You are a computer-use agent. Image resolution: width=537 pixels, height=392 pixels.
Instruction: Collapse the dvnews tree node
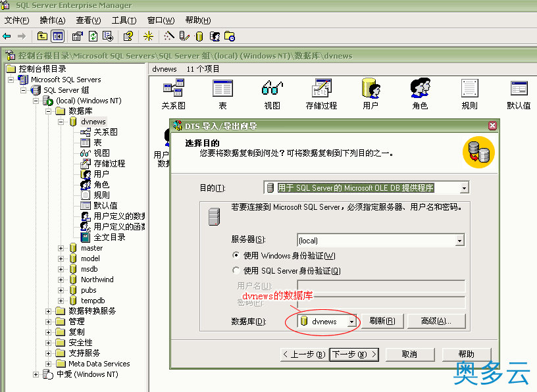pyautogui.click(x=61, y=122)
